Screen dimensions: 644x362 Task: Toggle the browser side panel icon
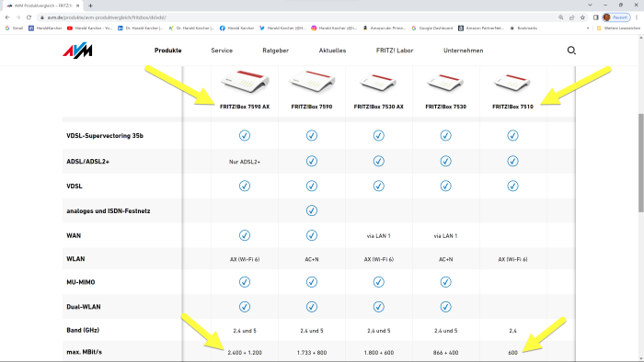[595, 17]
